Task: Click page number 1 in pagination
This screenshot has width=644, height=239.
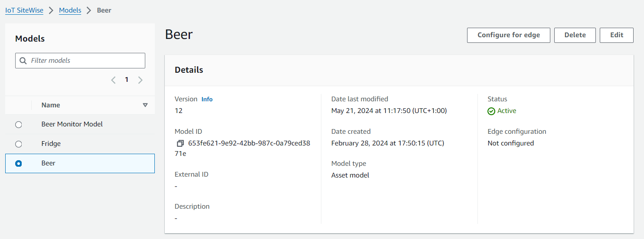Action: pyautogui.click(x=127, y=80)
